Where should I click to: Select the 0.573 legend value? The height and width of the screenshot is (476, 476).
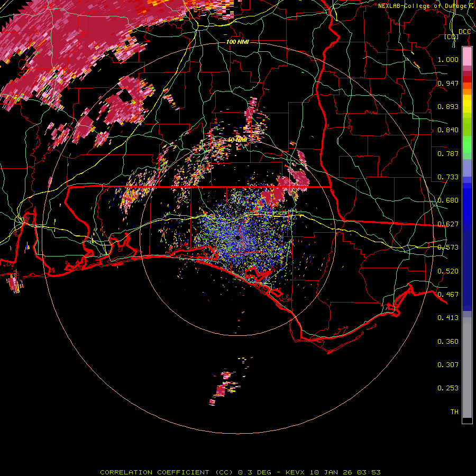(x=448, y=248)
